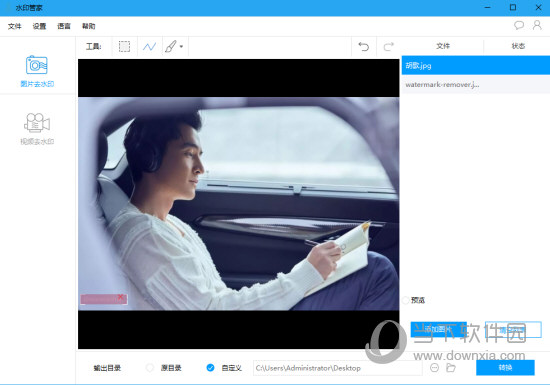
Task: Open the feedback chat bubble icon
Action: coord(519,25)
